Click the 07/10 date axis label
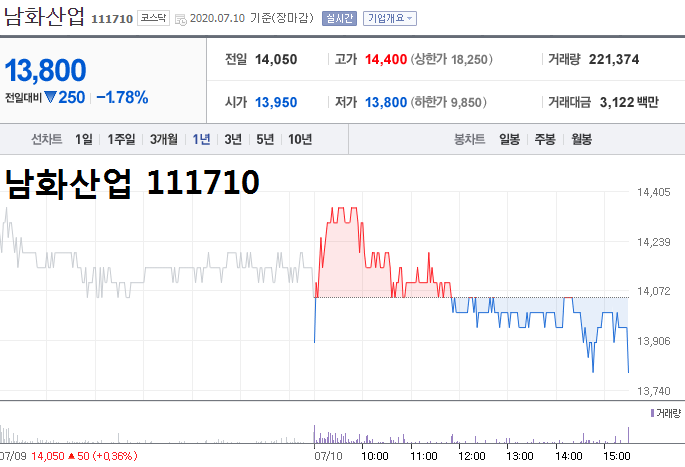The width and height of the screenshot is (685, 467). (x=328, y=457)
